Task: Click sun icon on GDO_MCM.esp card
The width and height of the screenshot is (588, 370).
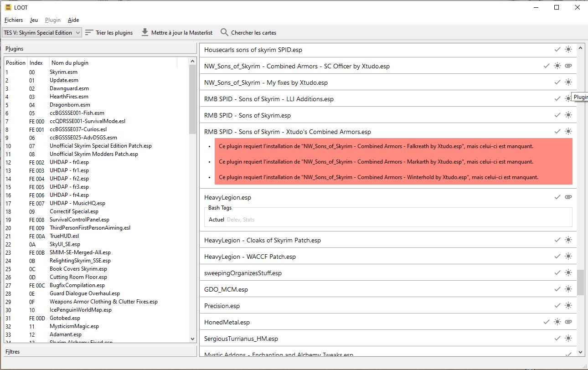Action: tap(568, 289)
